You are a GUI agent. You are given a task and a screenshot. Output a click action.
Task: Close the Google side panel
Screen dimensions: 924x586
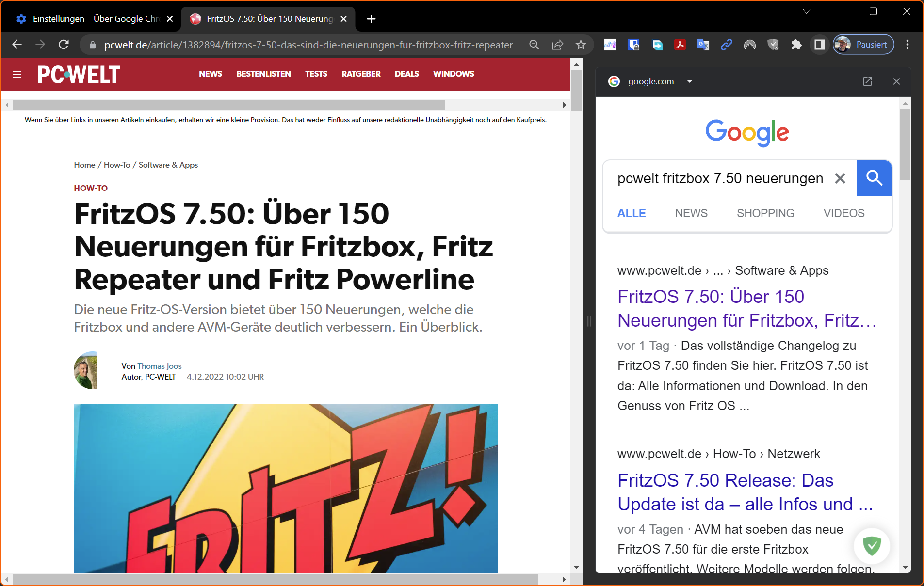click(896, 81)
